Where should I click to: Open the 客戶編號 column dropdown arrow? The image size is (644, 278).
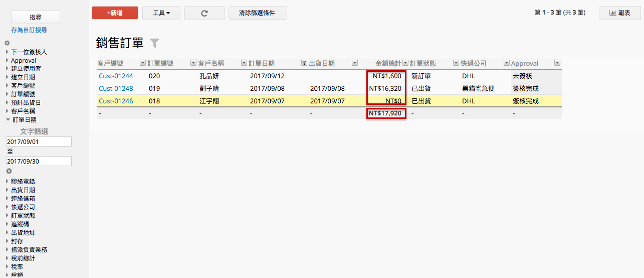click(x=142, y=63)
